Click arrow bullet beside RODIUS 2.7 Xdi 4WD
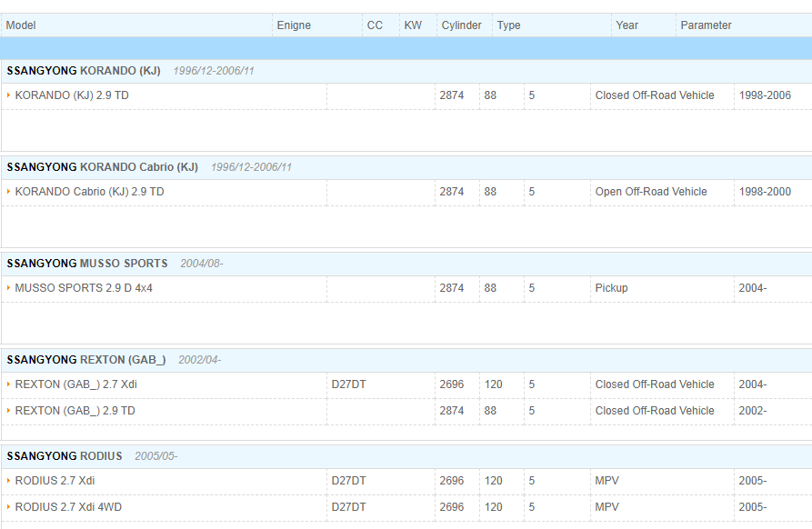 (8, 507)
